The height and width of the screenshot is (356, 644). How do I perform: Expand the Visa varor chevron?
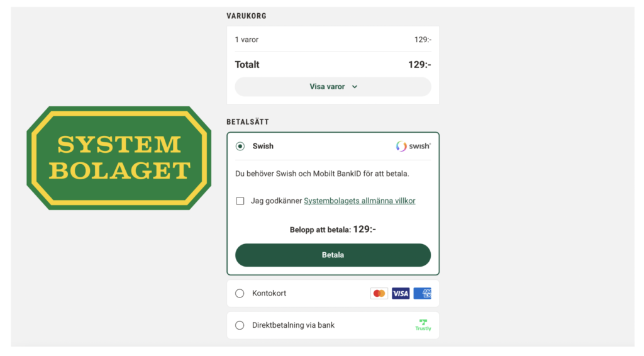(x=355, y=87)
